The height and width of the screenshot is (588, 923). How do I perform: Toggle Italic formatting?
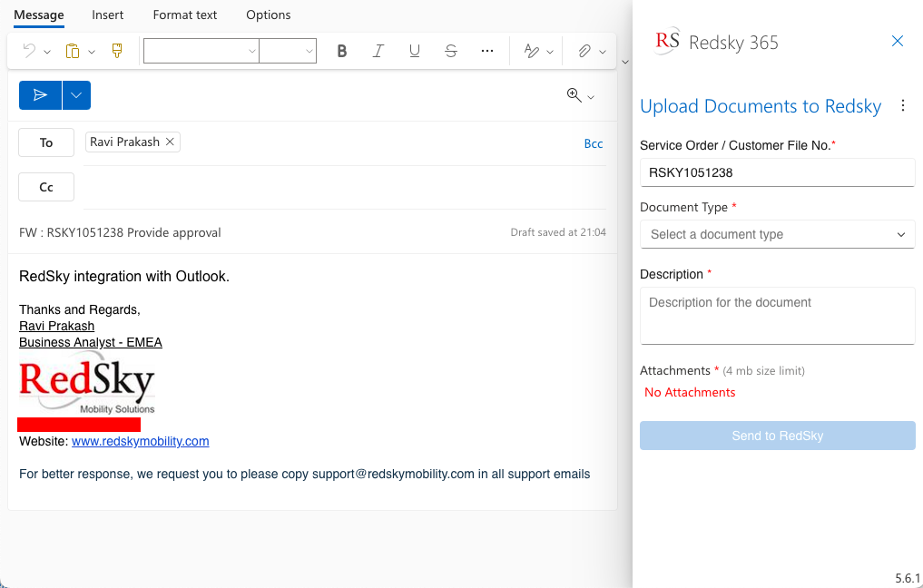point(378,51)
